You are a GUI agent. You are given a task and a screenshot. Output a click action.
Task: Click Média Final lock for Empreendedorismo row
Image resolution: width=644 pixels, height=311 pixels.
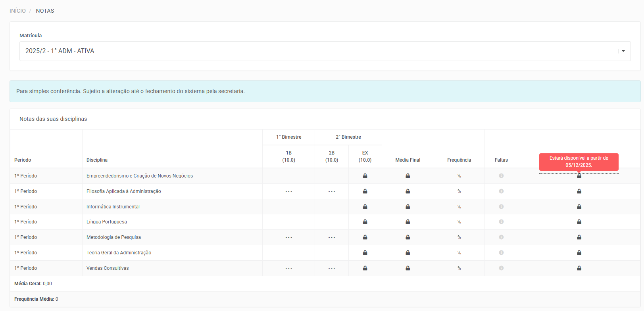[x=408, y=176]
